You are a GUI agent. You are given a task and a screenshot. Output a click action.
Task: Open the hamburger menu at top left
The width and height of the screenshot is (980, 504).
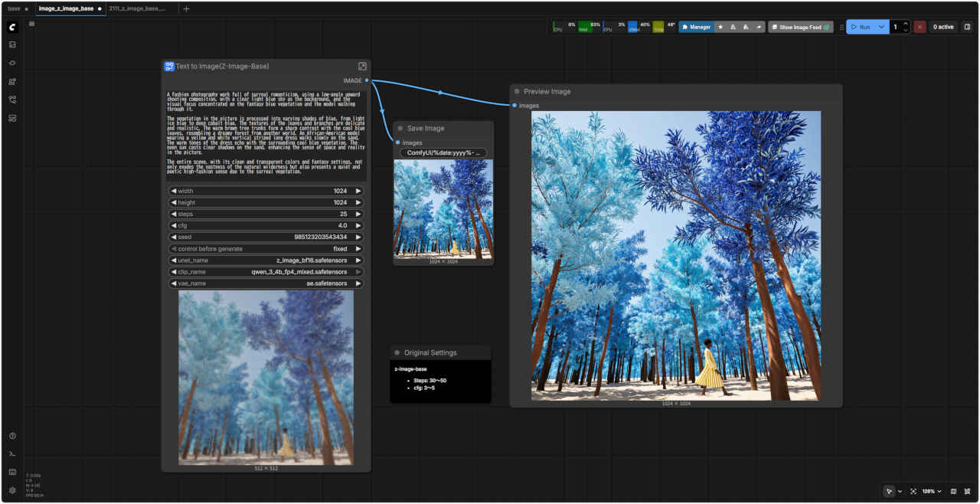pos(31,24)
